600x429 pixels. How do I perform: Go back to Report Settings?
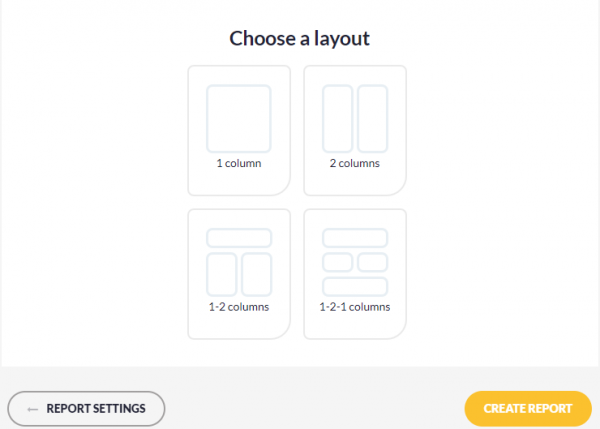(86, 408)
